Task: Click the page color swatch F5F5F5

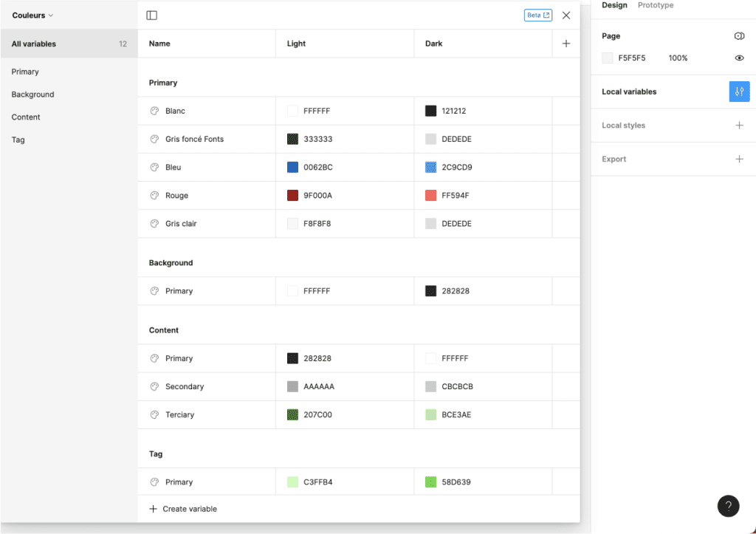Action: coord(608,58)
